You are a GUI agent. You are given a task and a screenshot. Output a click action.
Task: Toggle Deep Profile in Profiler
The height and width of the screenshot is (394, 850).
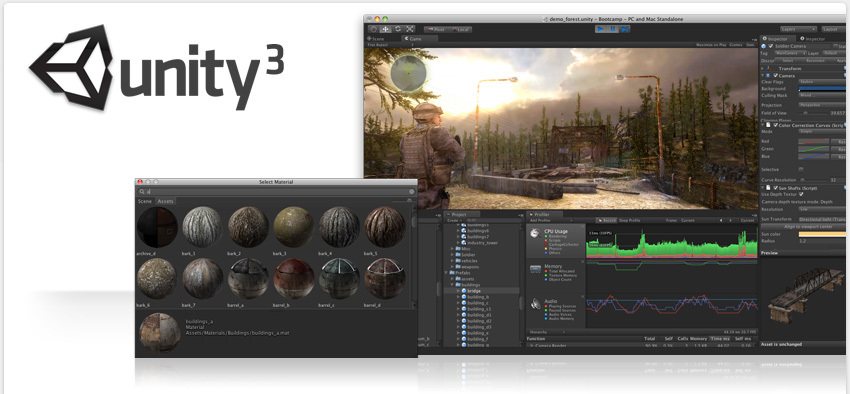pos(629,221)
